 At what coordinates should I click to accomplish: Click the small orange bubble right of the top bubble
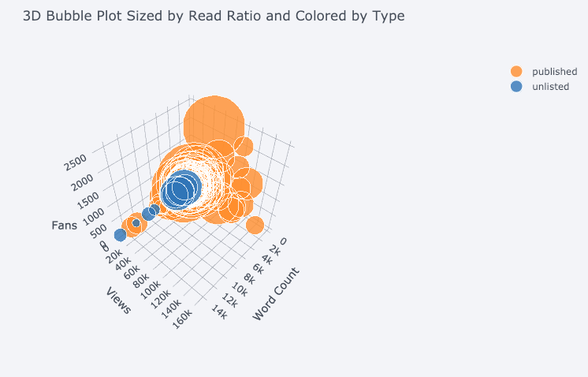[x=244, y=146]
